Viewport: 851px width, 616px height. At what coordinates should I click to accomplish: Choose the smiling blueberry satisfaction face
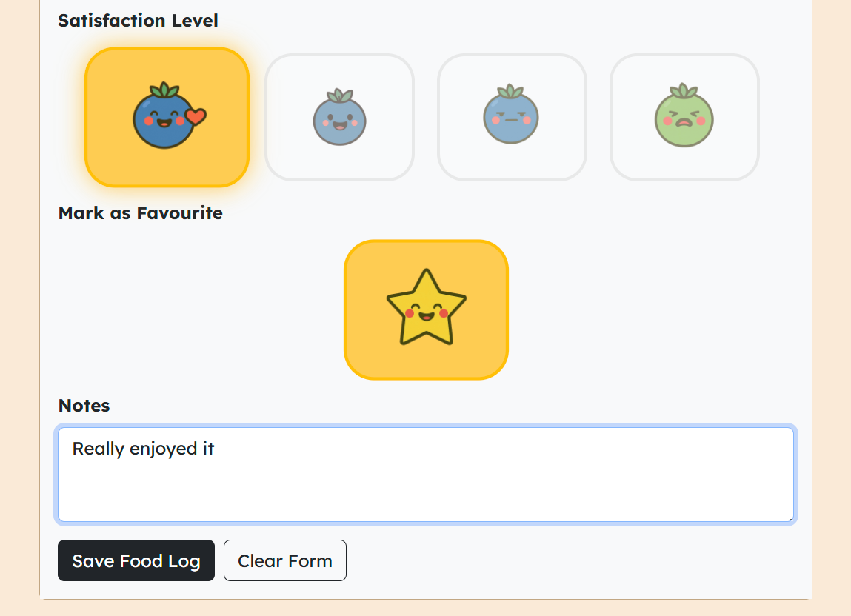coord(340,117)
